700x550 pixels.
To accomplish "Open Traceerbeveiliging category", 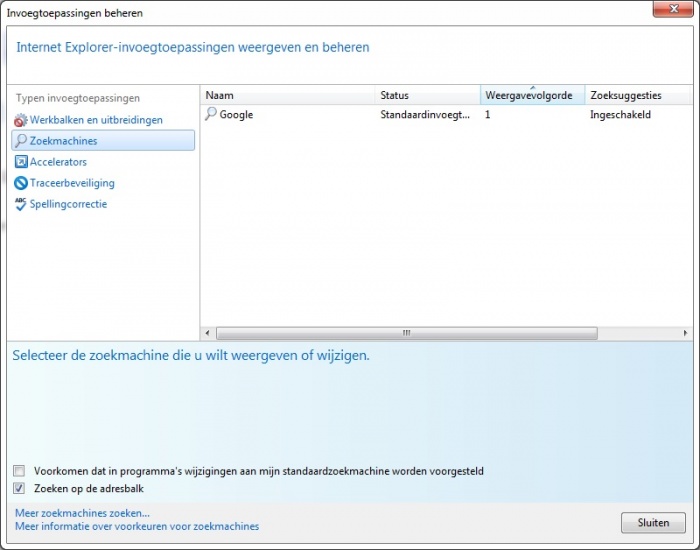I will pos(72,183).
